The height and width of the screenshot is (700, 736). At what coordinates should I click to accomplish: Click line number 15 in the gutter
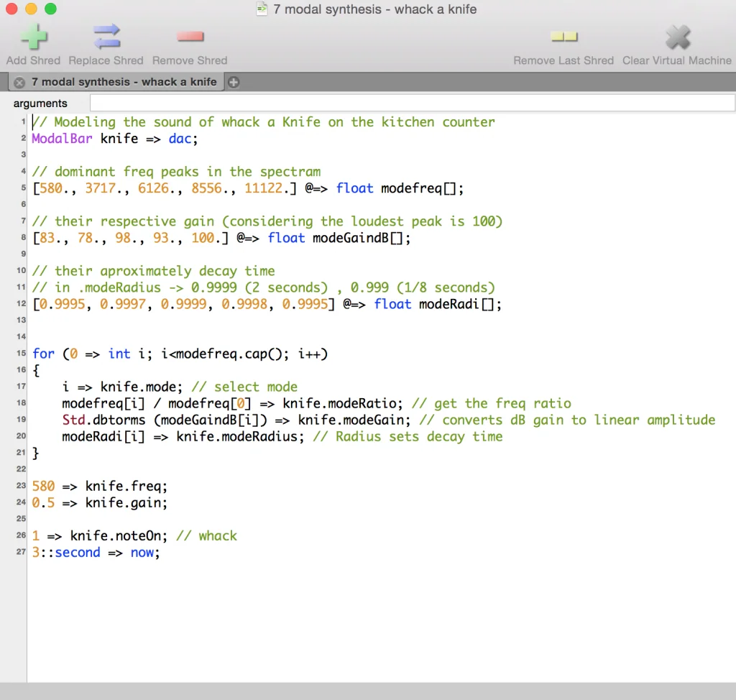click(21, 353)
